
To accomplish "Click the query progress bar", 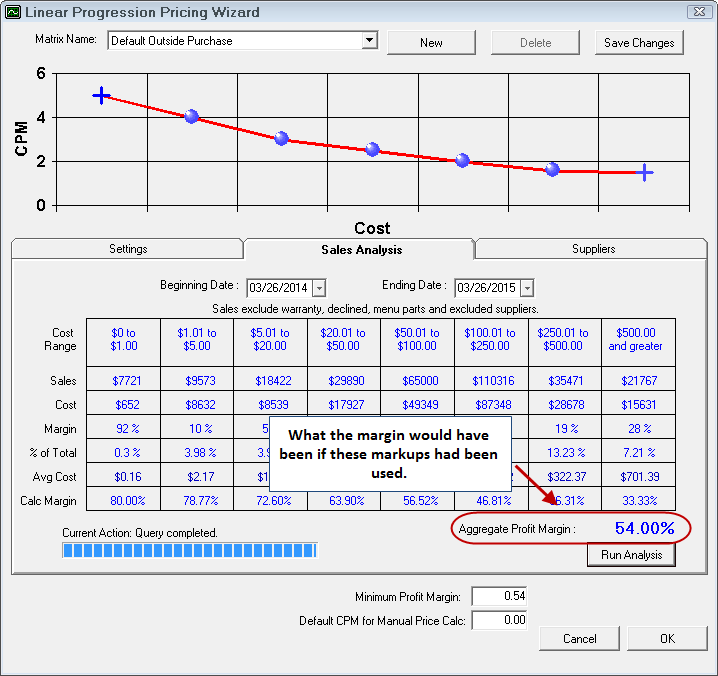I will point(189,550).
